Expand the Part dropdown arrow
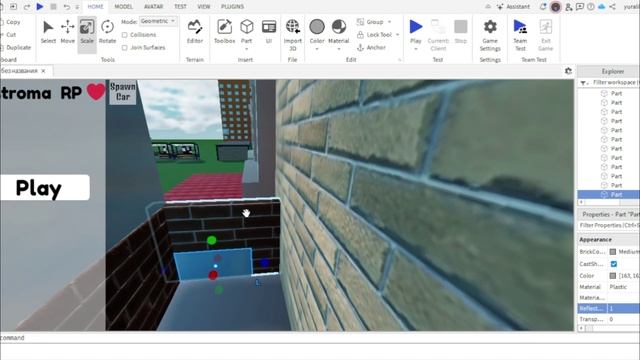The width and height of the screenshot is (640, 360). pos(247,49)
